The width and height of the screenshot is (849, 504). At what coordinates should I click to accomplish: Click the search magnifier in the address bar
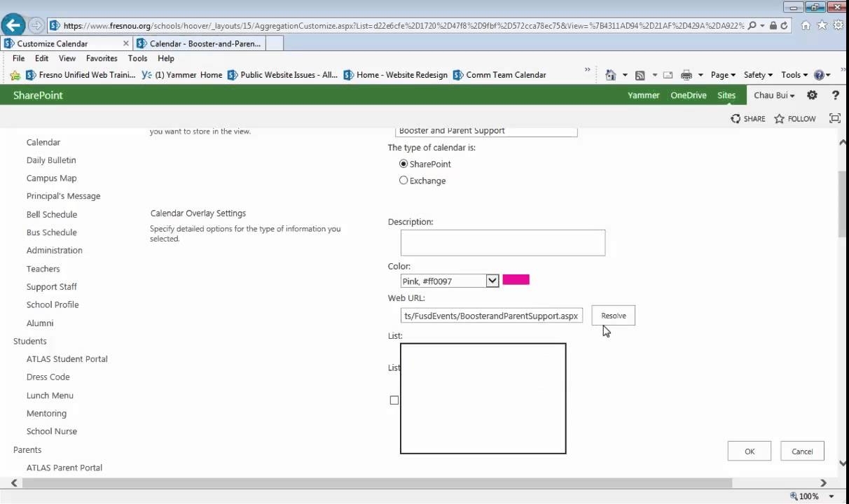(x=752, y=25)
